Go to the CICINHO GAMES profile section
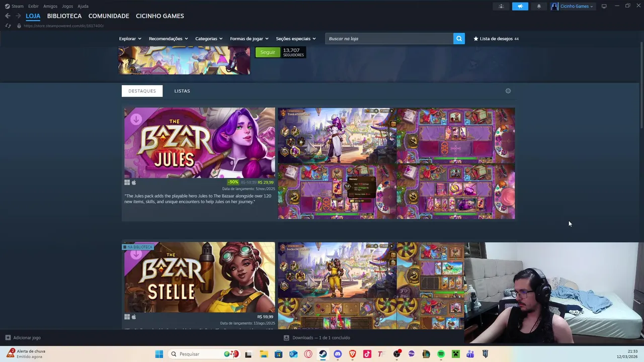This screenshot has width=644, height=362. click(160, 16)
